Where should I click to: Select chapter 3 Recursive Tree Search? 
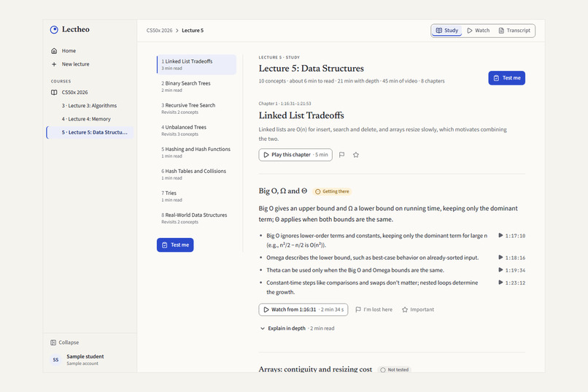click(x=196, y=109)
